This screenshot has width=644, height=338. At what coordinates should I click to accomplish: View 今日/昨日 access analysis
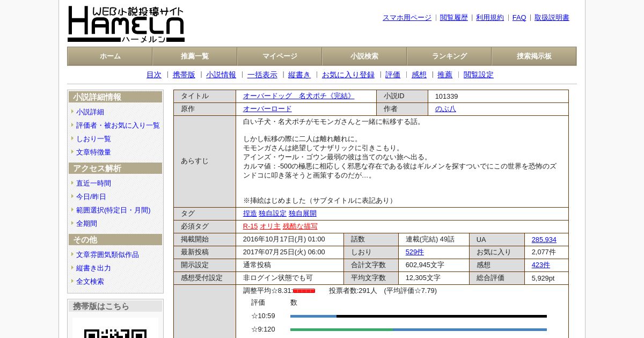[x=91, y=197]
